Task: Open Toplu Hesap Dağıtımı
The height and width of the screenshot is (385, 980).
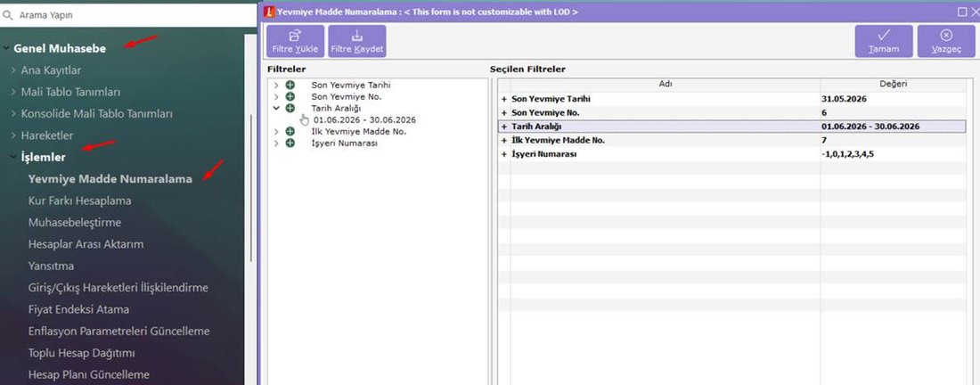Action: [x=81, y=353]
